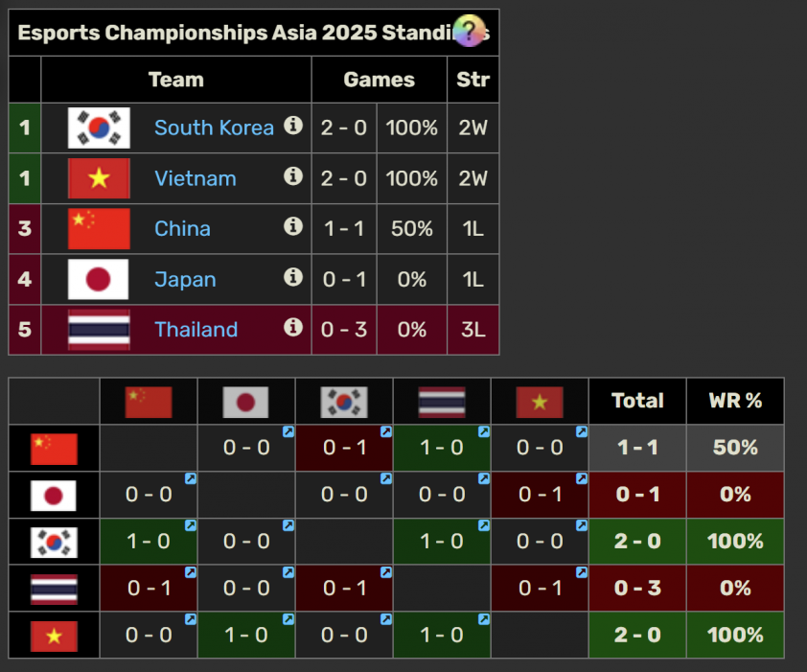Click the info icon beside South Korea
The image size is (807, 672).
coord(293,126)
